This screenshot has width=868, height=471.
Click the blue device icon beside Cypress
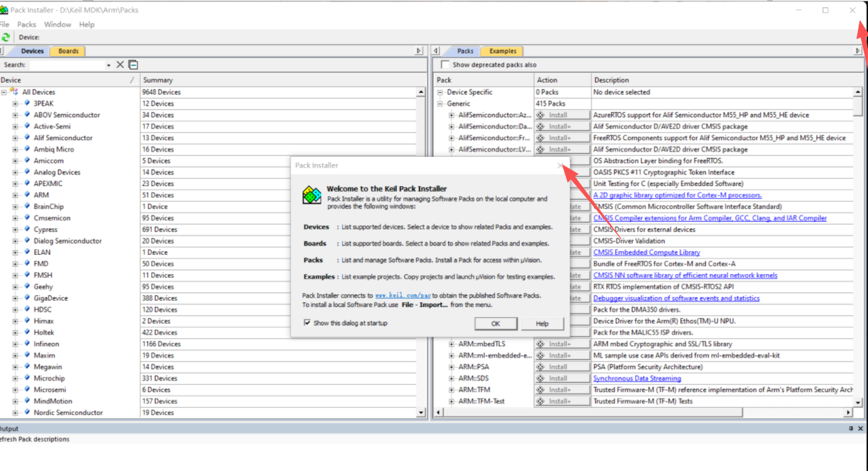point(27,229)
